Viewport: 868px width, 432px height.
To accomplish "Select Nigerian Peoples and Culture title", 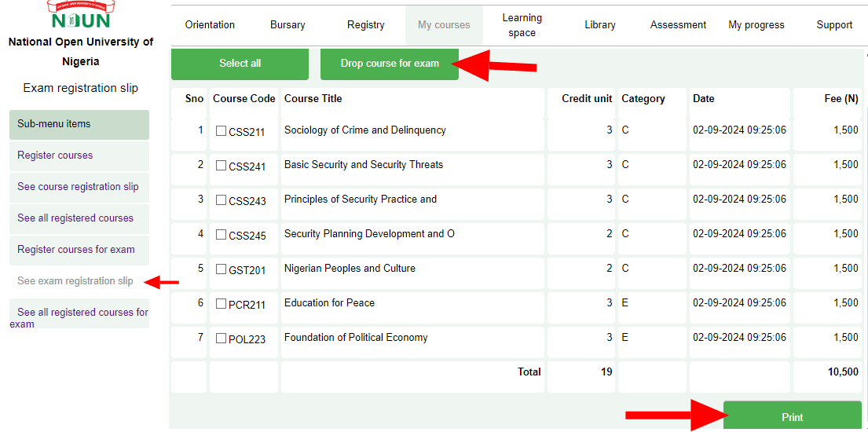I will point(350,269).
